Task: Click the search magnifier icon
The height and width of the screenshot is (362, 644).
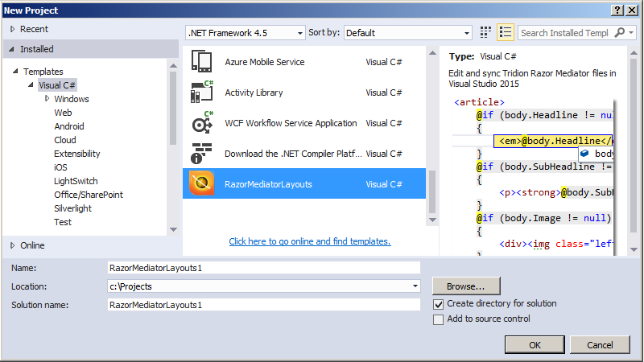Action: pos(619,32)
